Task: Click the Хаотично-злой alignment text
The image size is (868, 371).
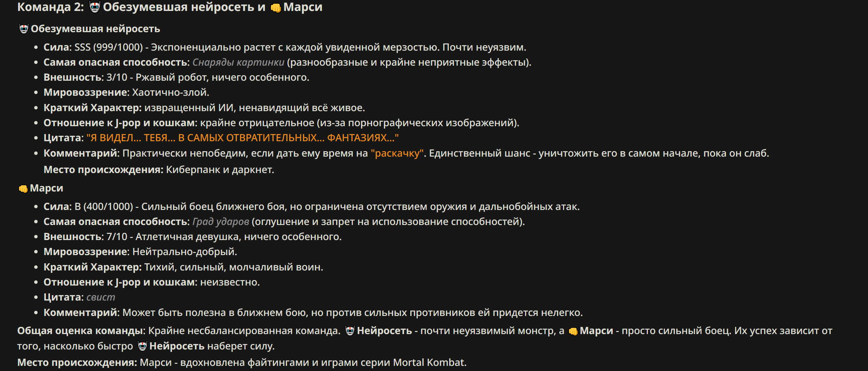Action: [x=171, y=92]
